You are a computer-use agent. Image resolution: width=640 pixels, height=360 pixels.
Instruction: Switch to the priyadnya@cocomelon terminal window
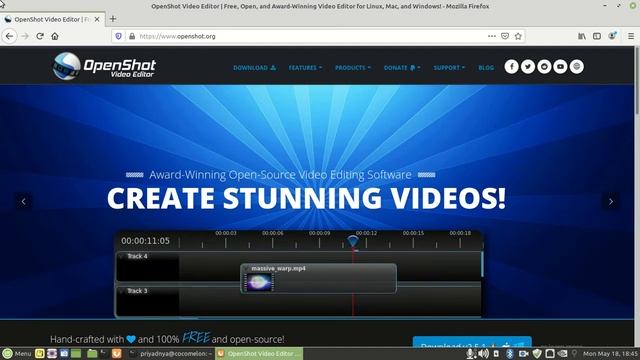point(170,353)
